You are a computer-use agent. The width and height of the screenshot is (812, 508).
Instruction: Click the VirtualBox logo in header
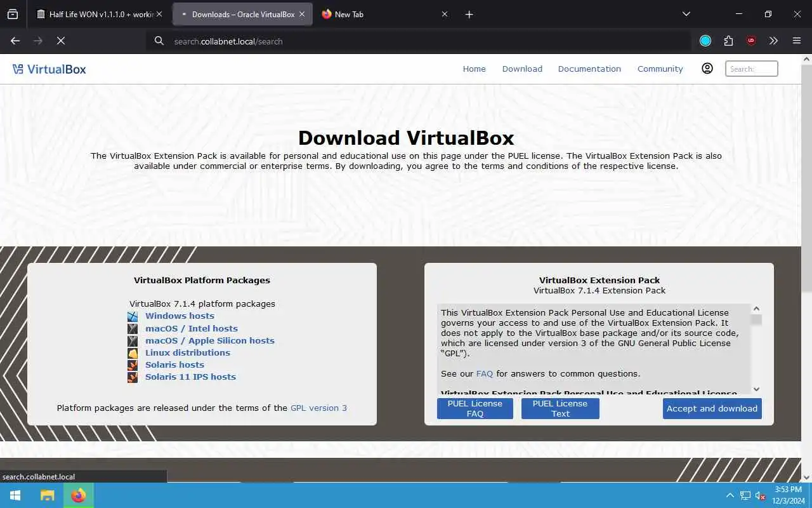(x=49, y=69)
